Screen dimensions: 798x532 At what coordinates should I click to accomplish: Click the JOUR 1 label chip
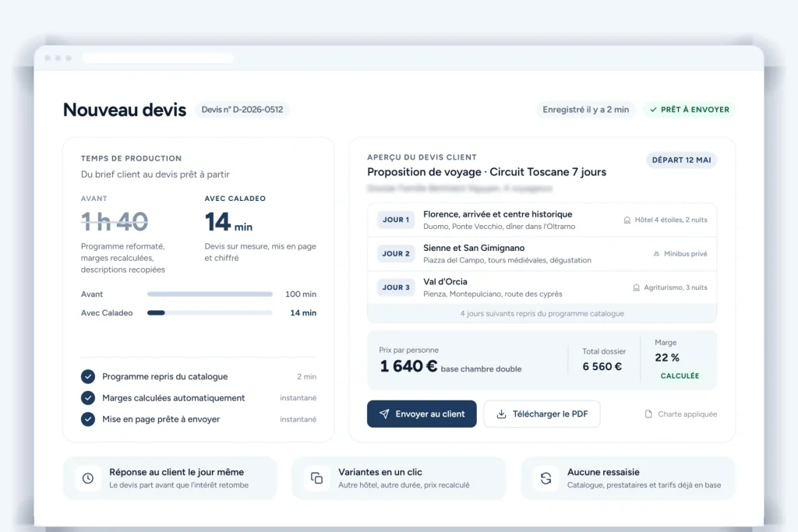396,220
